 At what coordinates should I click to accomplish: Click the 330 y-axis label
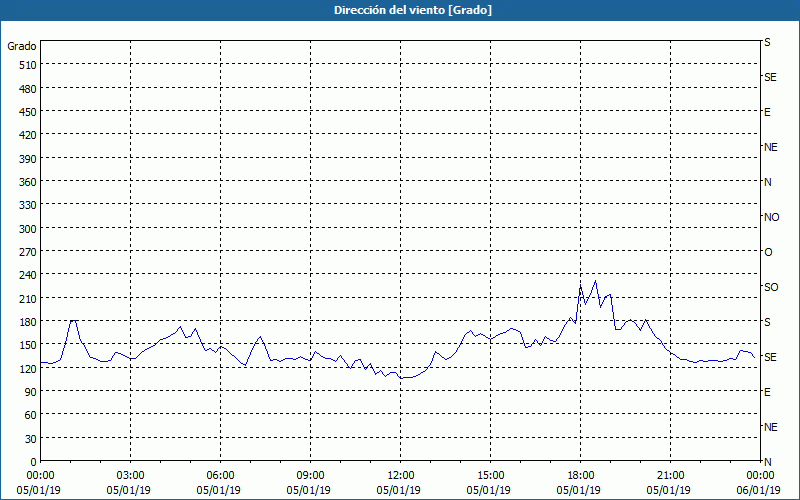tap(28, 205)
